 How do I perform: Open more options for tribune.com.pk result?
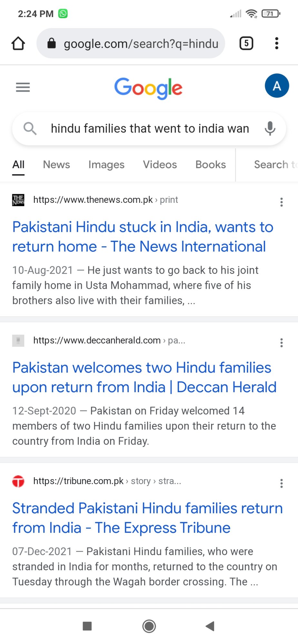coord(282,483)
